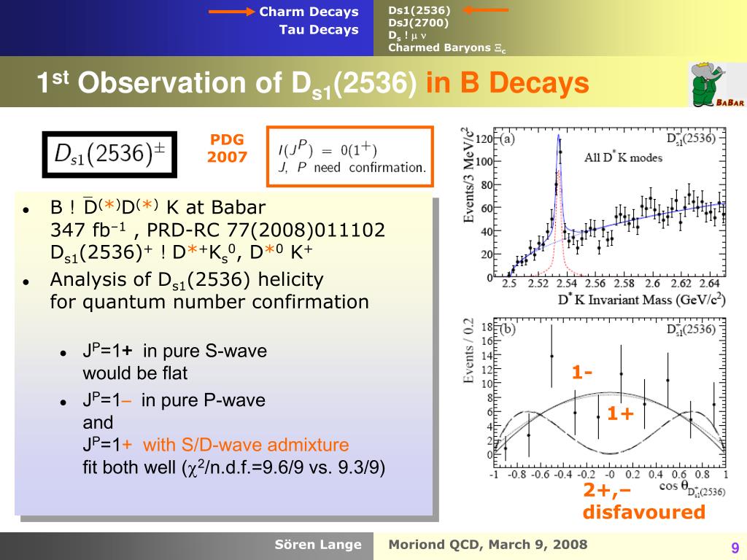Click 'J, P need confirmation.' text
This screenshot has height=560, width=747.
click(x=352, y=168)
